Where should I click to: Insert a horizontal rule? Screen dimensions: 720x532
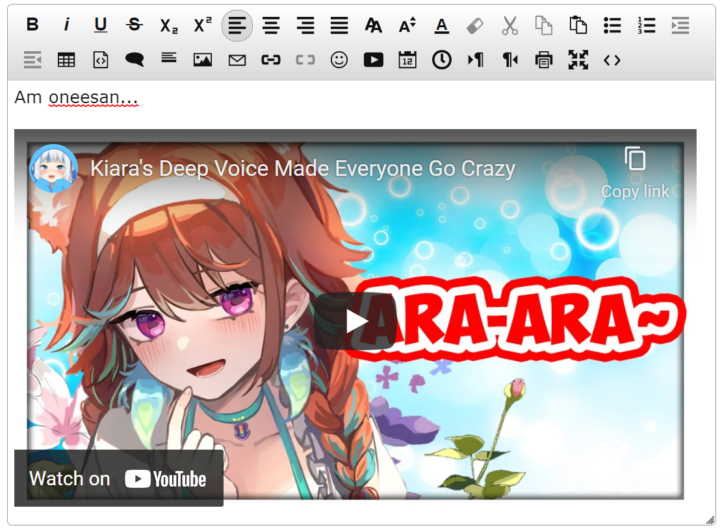[169, 59]
